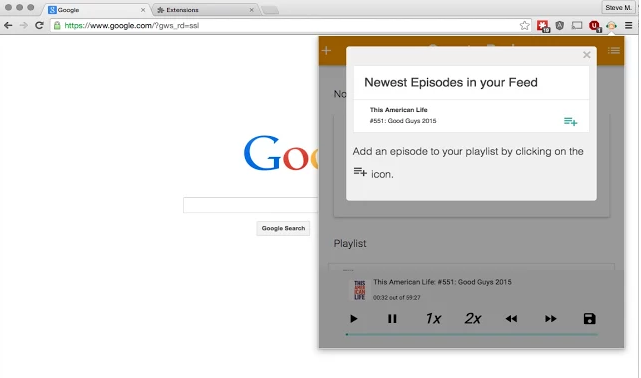Image resolution: width=641 pixels, height=378 pixels.
Task: Reload the page with refresh icon
Action: [x=39, y=25]
